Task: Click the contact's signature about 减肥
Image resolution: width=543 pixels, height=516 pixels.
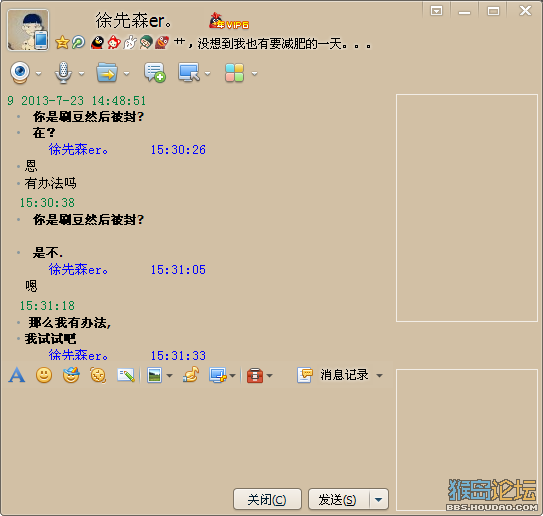Action: click(x=273, y=43)
